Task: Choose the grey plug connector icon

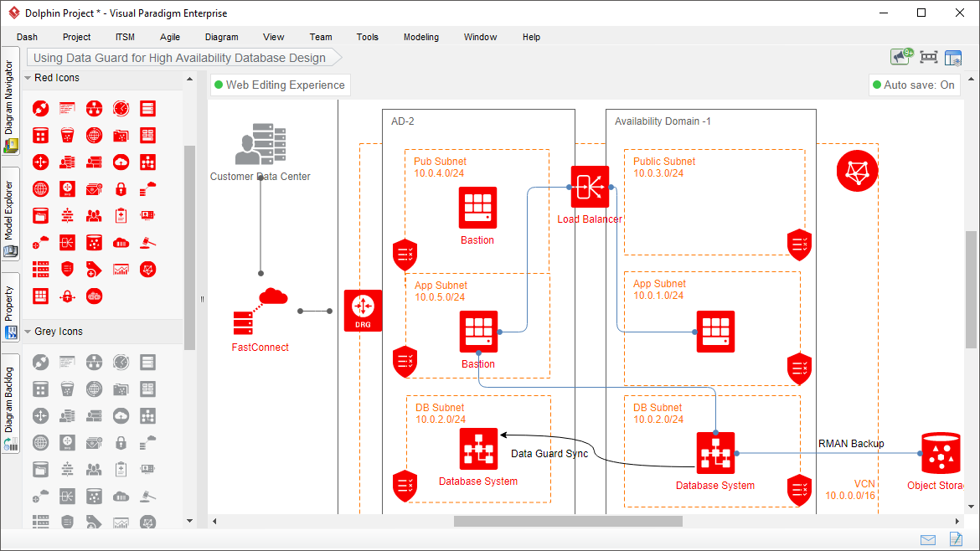Action: 41,363
